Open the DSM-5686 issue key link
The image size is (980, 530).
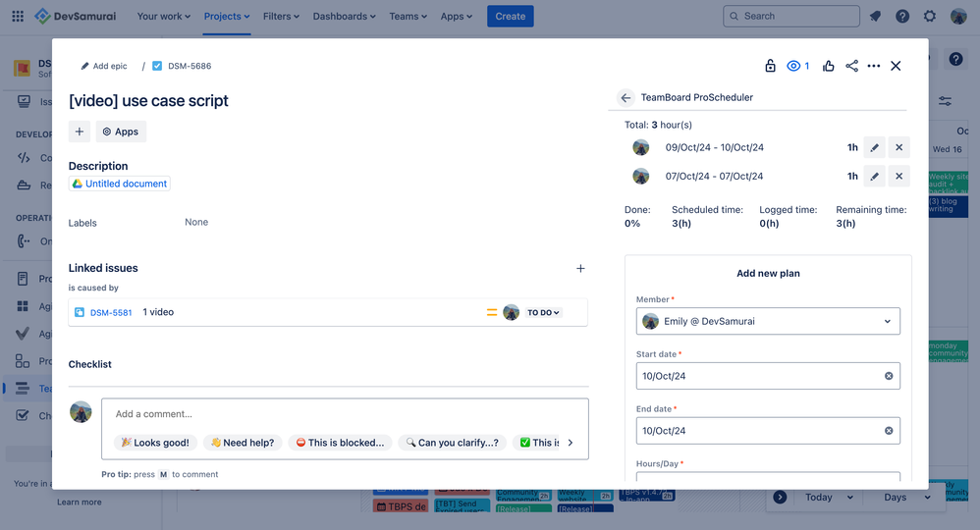(190, 66)
